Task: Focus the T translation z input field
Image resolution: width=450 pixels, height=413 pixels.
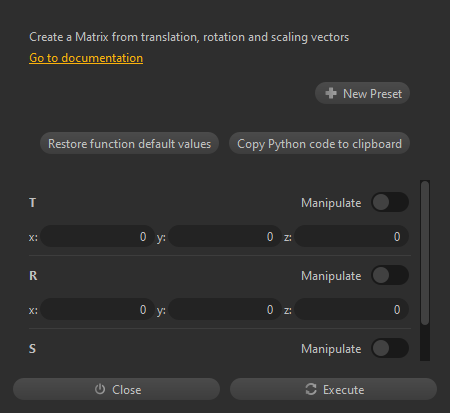Action: pyautogui.click(x=352, y=236)
